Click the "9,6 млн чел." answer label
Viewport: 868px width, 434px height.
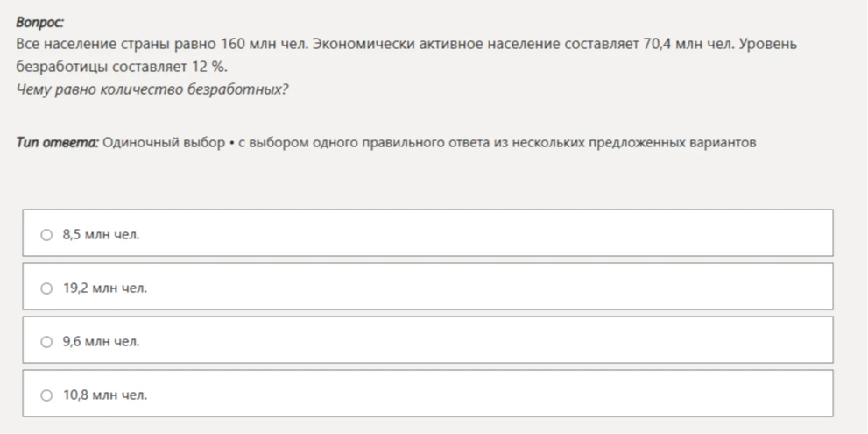[102, 342]
